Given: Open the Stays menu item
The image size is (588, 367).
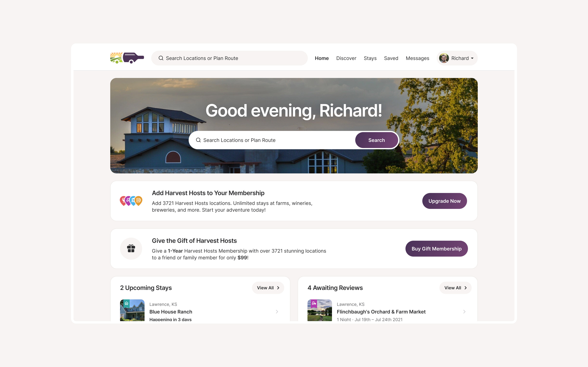Looking at the screenshot, I should click(370, 58).
